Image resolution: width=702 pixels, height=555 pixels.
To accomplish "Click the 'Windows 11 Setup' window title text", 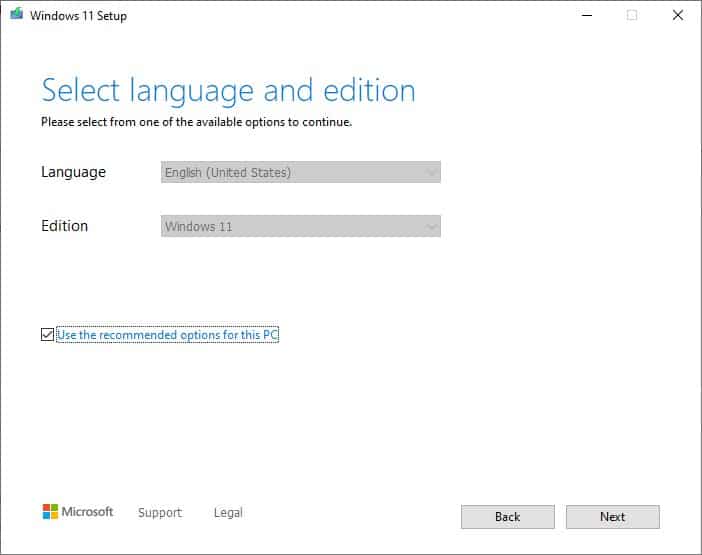I will click(78, 16).
